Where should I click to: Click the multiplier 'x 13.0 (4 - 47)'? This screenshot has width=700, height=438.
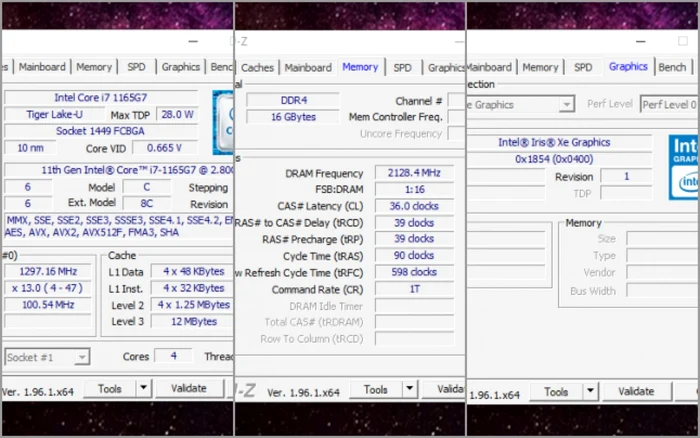(x=48, y=288)
